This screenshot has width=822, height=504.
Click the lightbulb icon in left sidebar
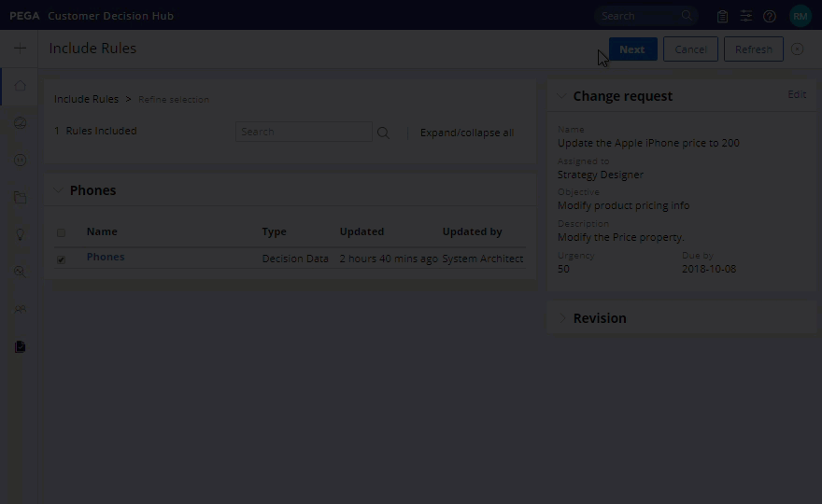[20, 235]
